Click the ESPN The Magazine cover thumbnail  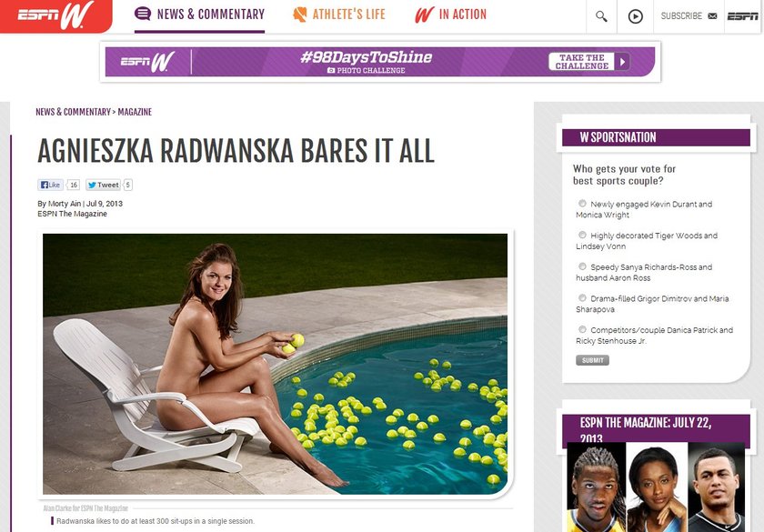click(656, 487)
